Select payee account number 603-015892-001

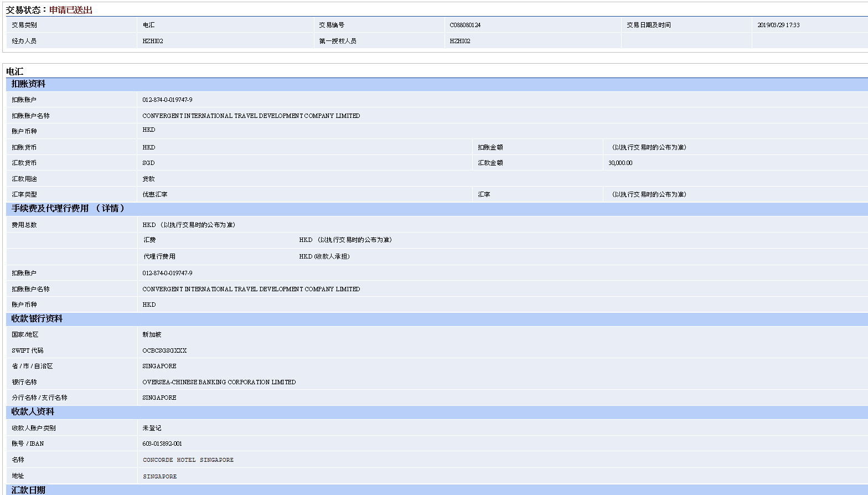click(162, 444)
